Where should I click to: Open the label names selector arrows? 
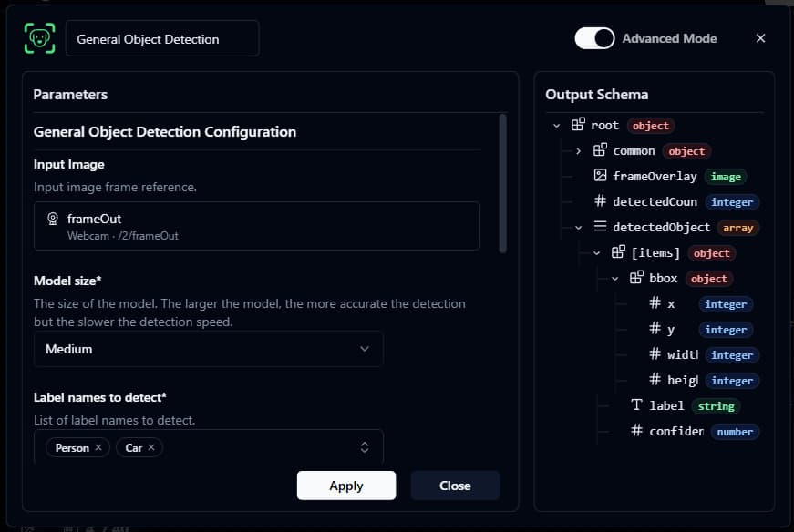[x=364, y=447]
